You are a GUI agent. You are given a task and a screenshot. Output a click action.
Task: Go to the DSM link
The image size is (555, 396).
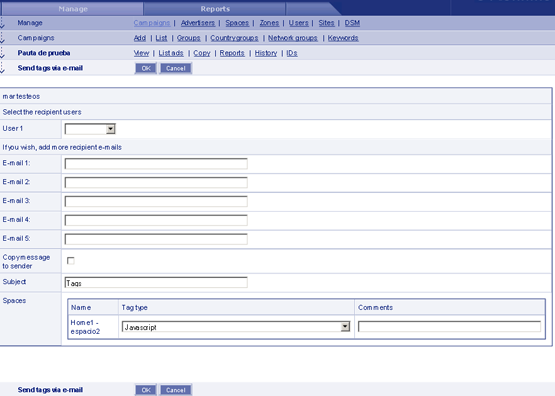(x=352, y=23)
